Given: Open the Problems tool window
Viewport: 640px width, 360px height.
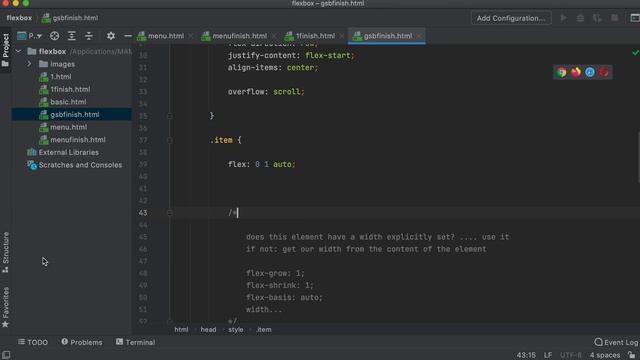Looking at the screenshot, I should [82, 342].
